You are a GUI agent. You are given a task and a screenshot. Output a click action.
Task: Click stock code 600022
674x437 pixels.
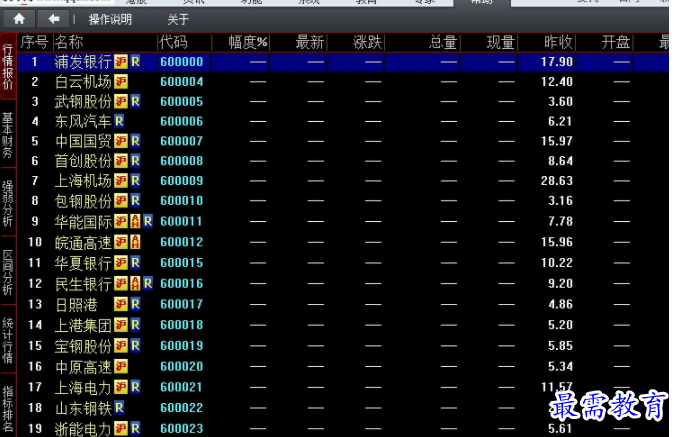point(181,408)
